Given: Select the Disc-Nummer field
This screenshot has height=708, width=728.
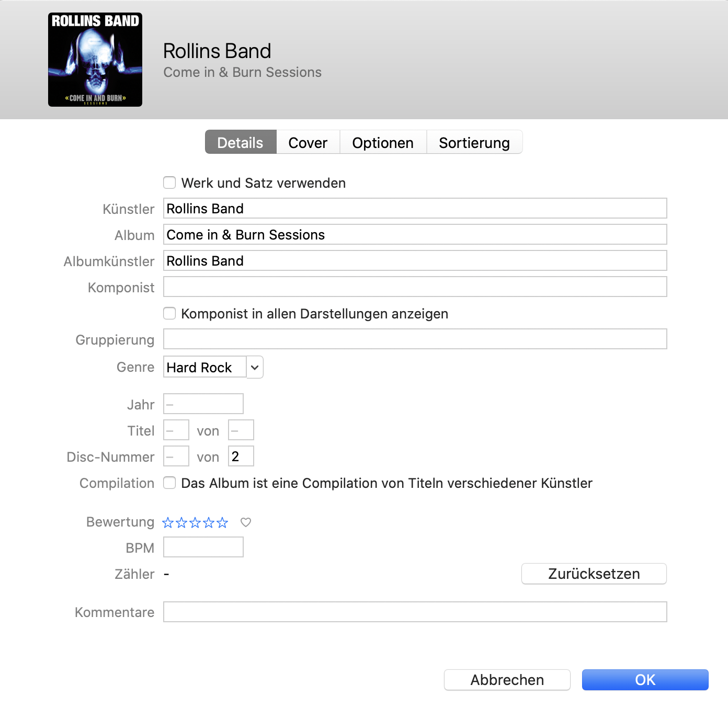Looking at the screenshot, I should pyautogui.click(x=176, y=456).
